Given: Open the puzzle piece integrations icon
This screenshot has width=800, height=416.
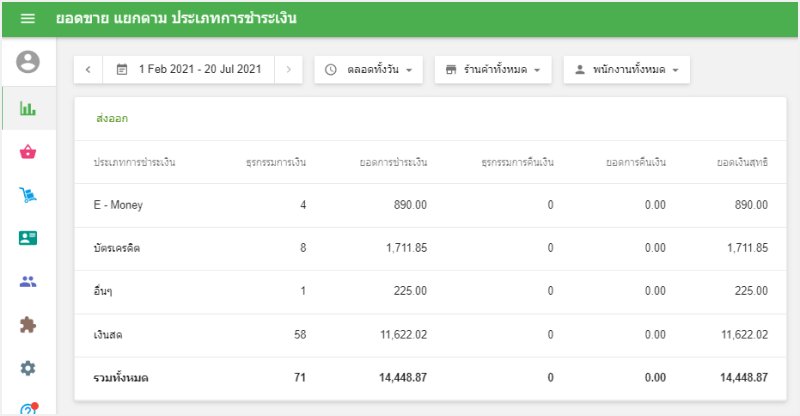Looking at the screenshot, I should (28, 325).
